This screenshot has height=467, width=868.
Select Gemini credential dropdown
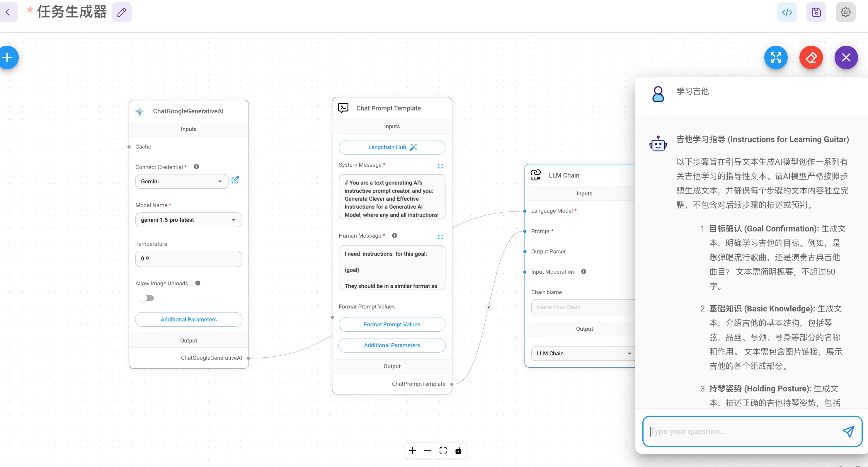tap(181, 181)
